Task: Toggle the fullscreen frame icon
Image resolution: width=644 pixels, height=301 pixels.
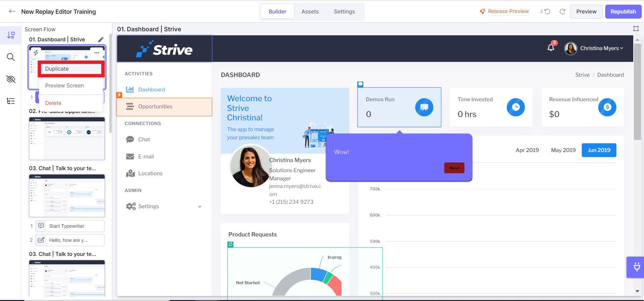Action: [x=636, y=29]
